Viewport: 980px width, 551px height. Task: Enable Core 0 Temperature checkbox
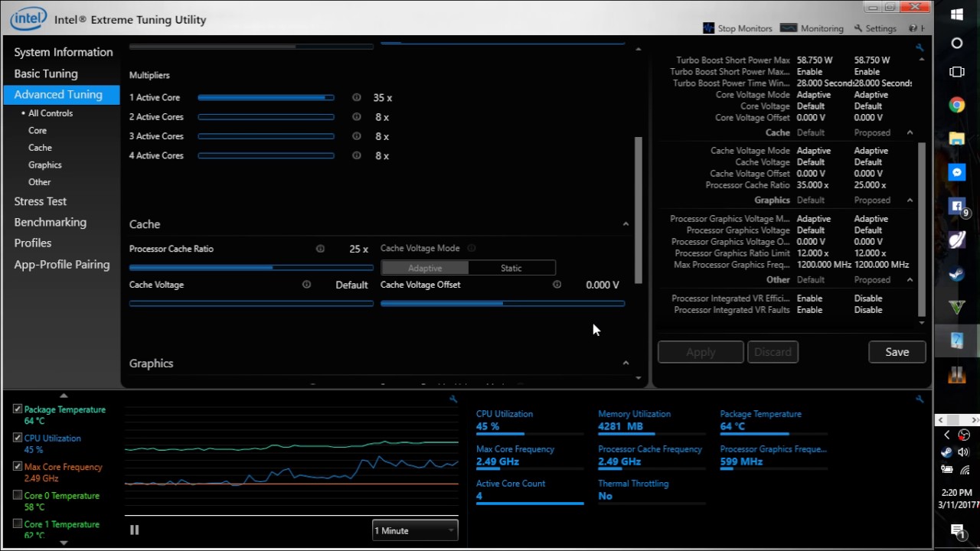18,495
